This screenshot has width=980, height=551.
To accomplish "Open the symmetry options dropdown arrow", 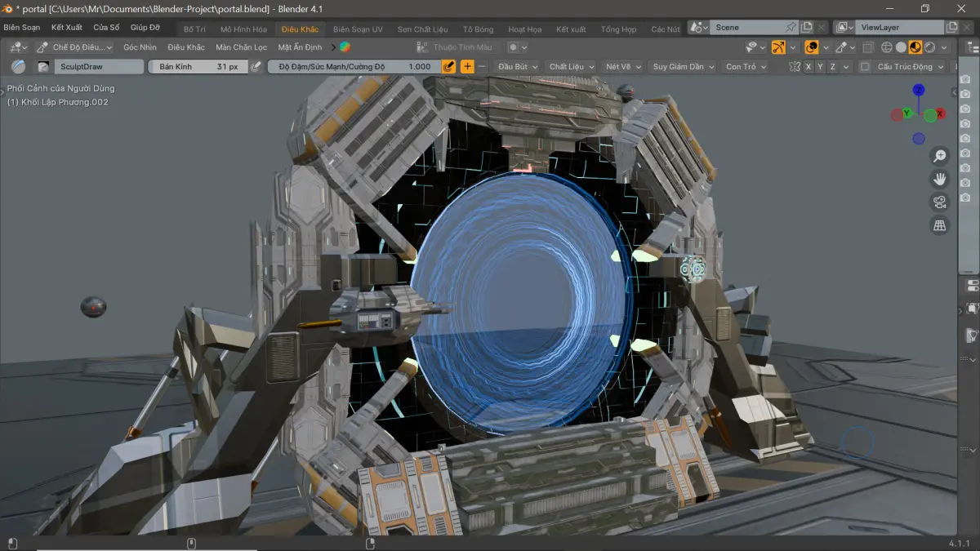I will (x=846, y=67).
